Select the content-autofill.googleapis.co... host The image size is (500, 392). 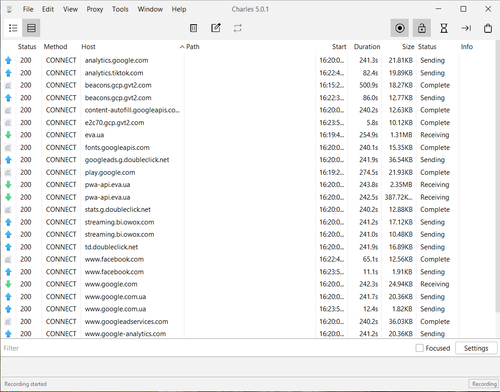(132, 110)
